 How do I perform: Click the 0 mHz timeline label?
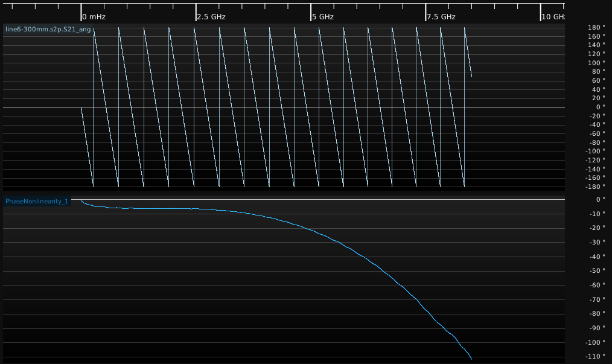[94, 17]
